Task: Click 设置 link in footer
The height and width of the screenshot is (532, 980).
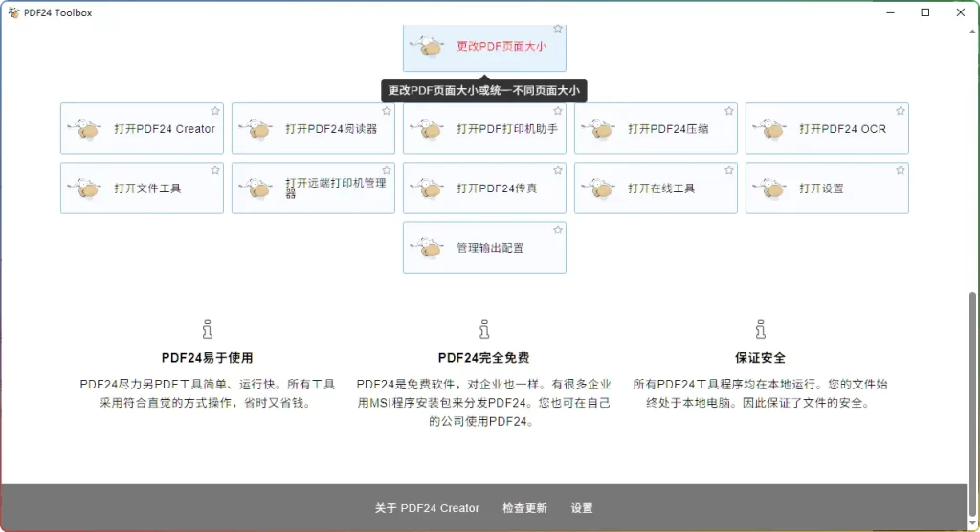Action: pyautogui.click(x=582, y=508)
